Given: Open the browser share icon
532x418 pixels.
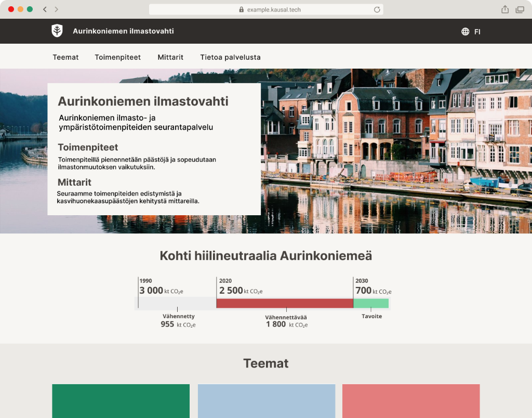Looking at the screenshot, I should click(505, 9).
